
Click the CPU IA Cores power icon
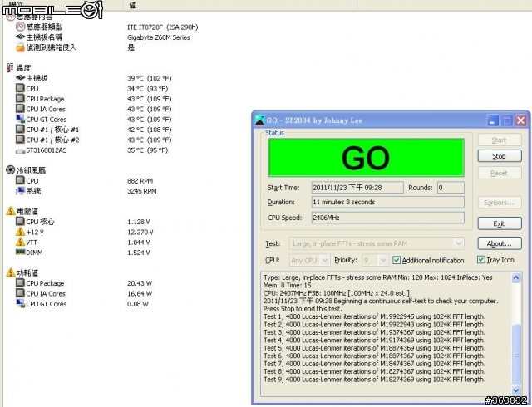point(20,293)
